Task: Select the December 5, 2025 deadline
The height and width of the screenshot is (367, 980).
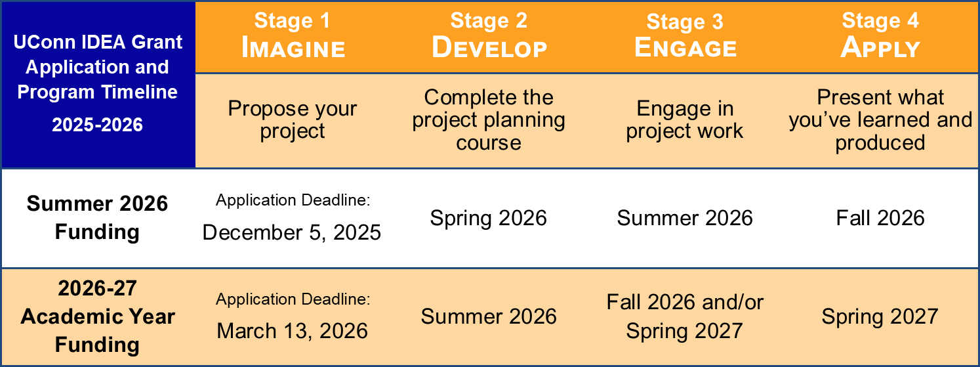Action: coord(292,232)
